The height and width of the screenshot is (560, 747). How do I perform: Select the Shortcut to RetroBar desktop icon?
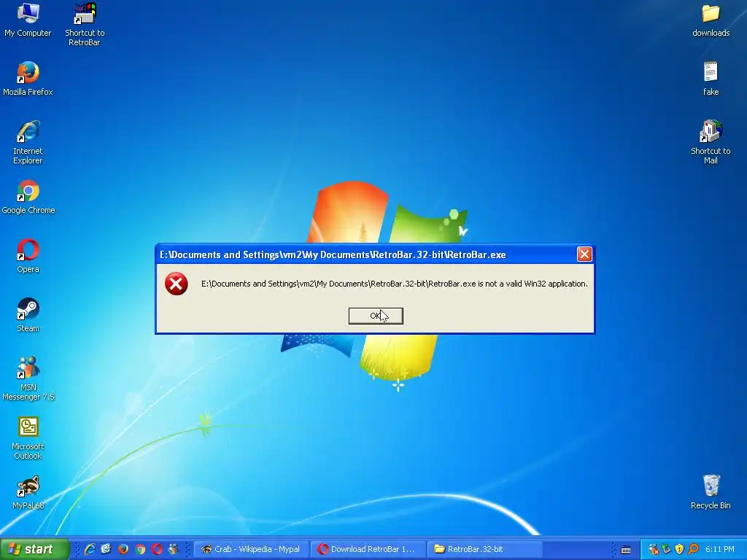point(85,25)
